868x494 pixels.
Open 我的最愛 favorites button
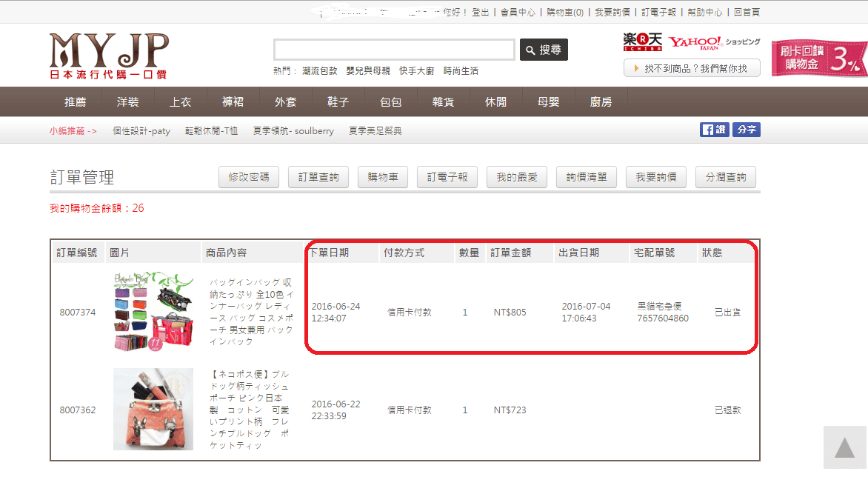pyautogui.click(x=517, y=178)
